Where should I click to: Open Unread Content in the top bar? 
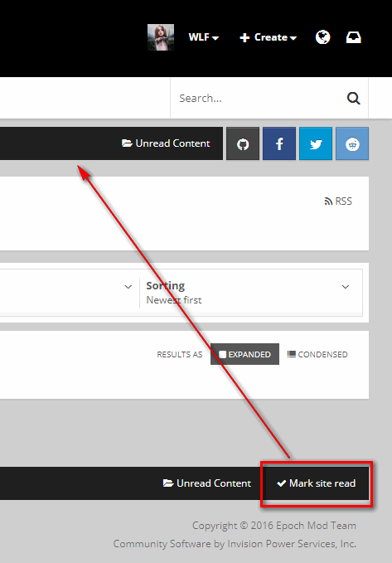click(166, 143)
